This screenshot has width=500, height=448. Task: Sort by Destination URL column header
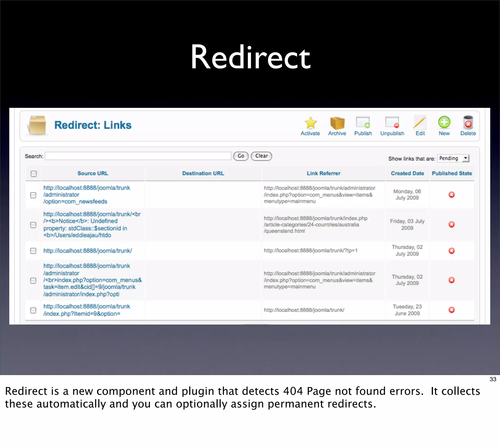203,173
